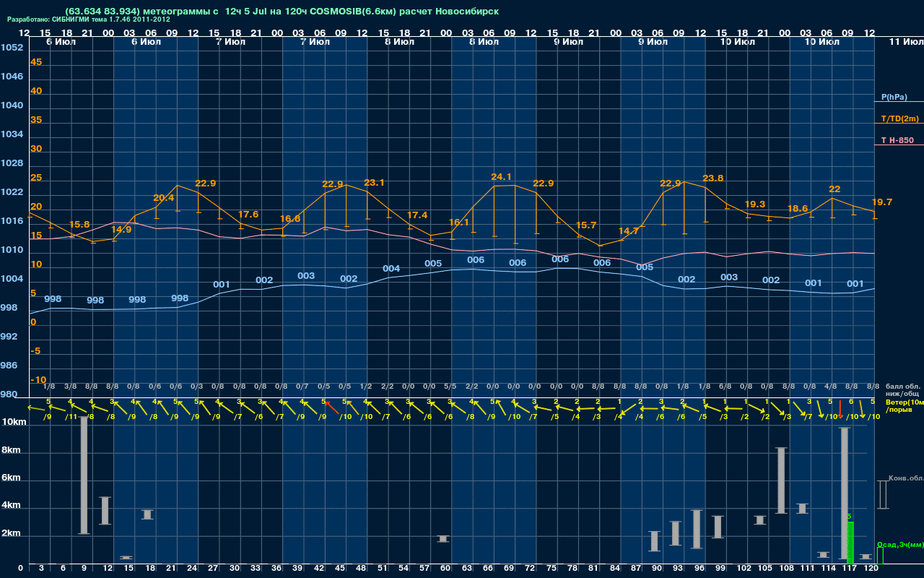Select hour 9 on the bottom axis
The width and height of the screenshot is (924, 578).
pyautogui.click(x=84, y=569)
